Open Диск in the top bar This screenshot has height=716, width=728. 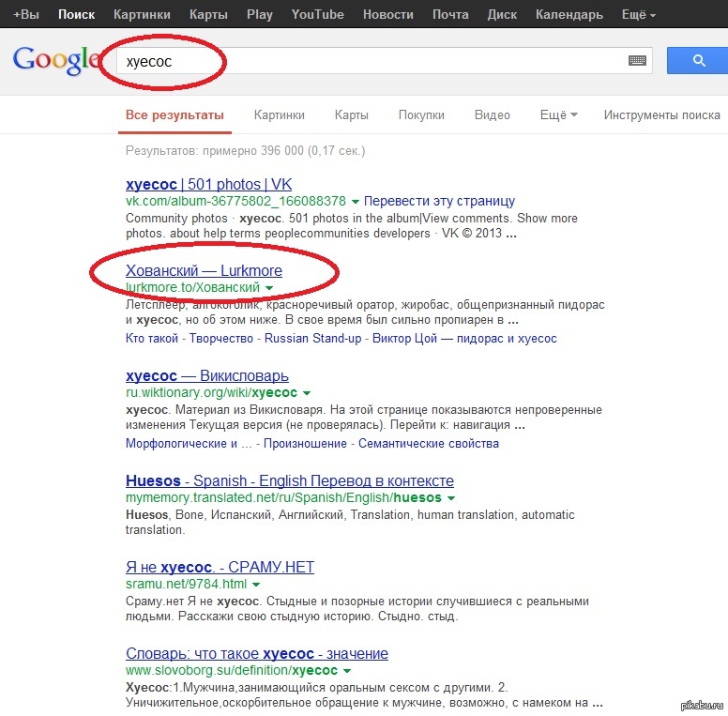(x=502, y=14)
